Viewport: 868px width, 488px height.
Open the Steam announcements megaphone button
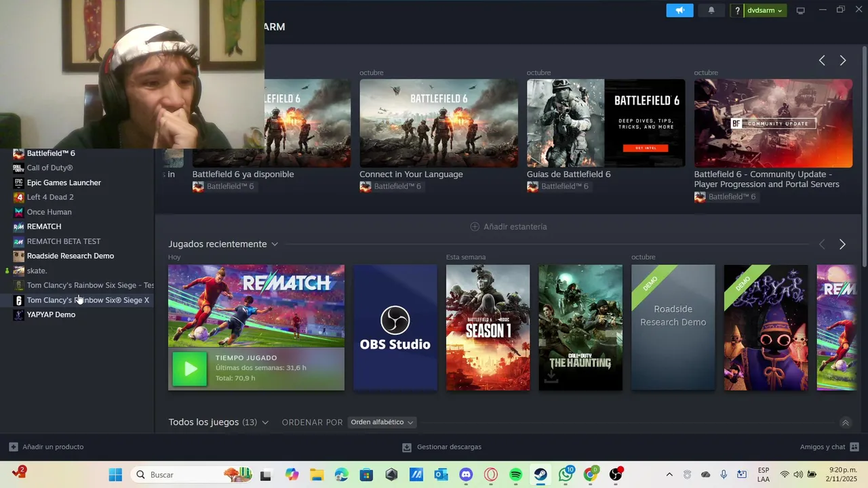679,10
